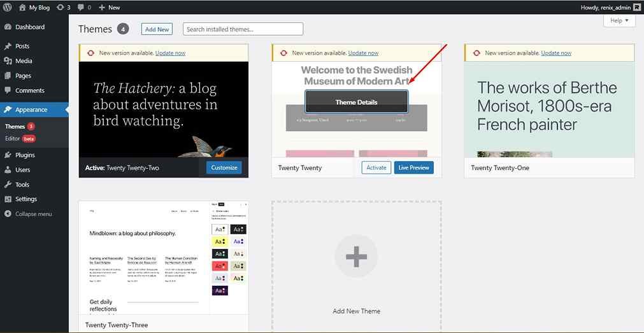
Task: Click the updates counter icon showing 3
Action: click(61, 8)
